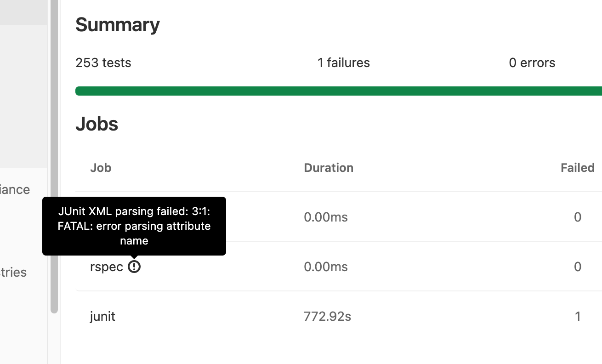Open the junit job entry
602x364 pixels.
click(x=103, y=316)
